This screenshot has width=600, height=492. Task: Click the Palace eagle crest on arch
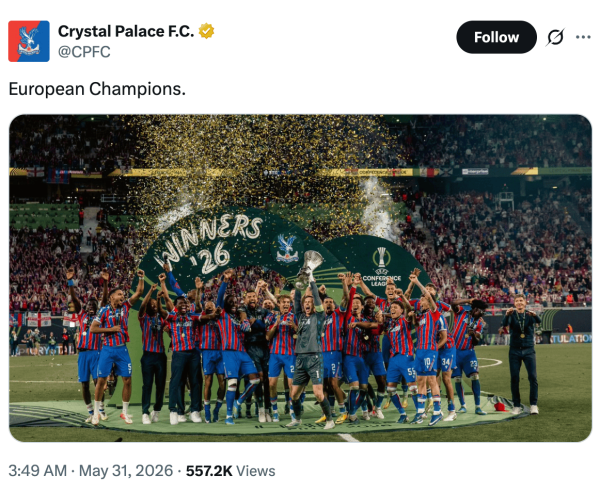click(x=287, y=249)
